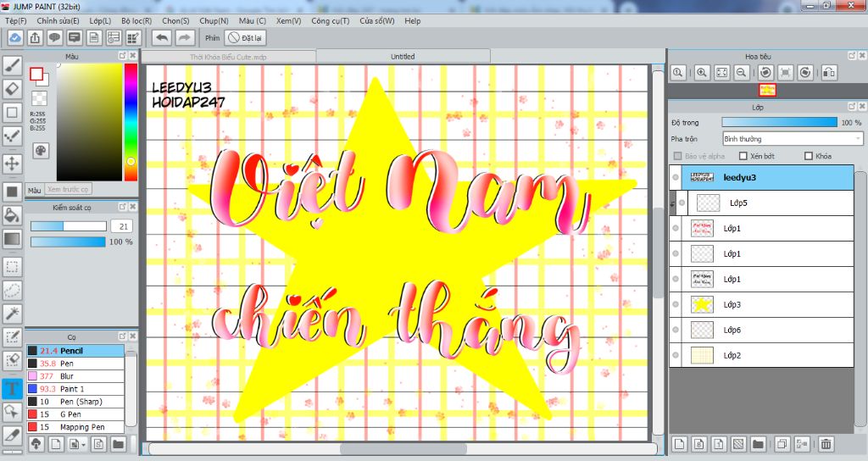Viewport: 868px width, 461px height.
Task: Select the Blur brush
Action: [75, 376]
